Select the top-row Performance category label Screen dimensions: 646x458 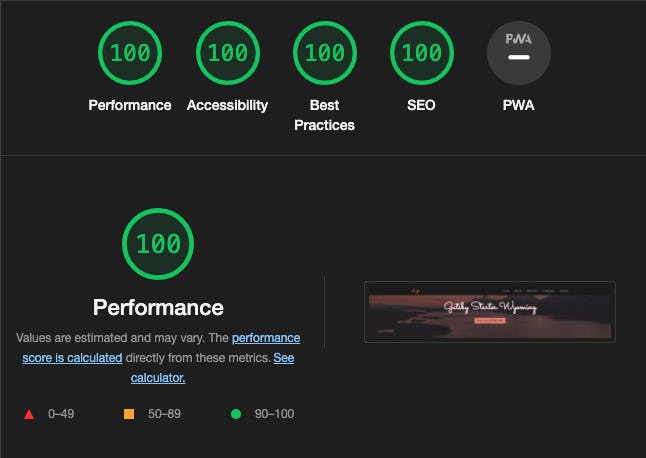click(130, 105)
